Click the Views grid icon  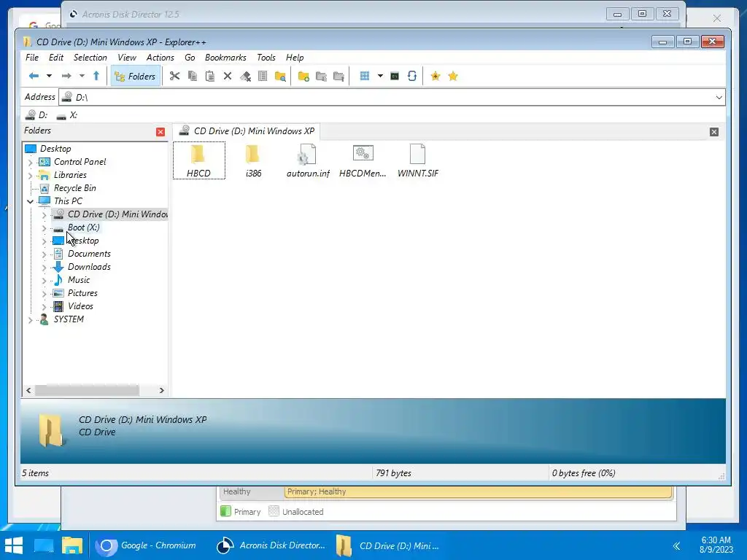click(365, 76)
